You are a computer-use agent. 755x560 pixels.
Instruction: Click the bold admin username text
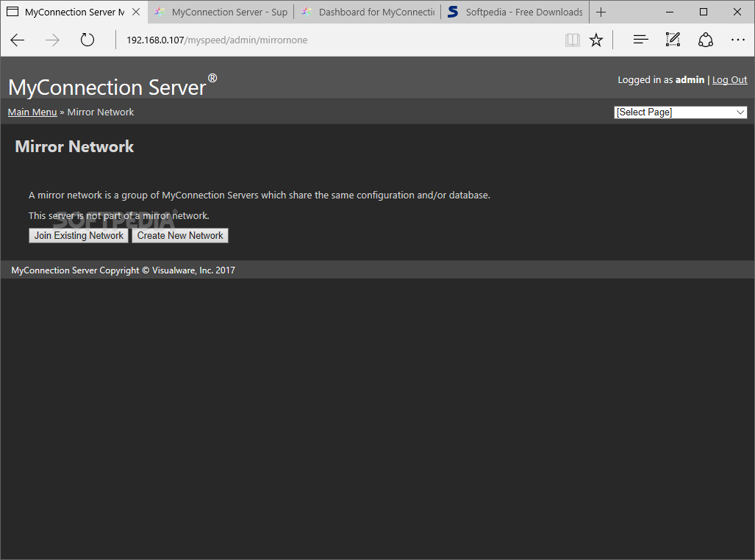(x=690, y=80)
